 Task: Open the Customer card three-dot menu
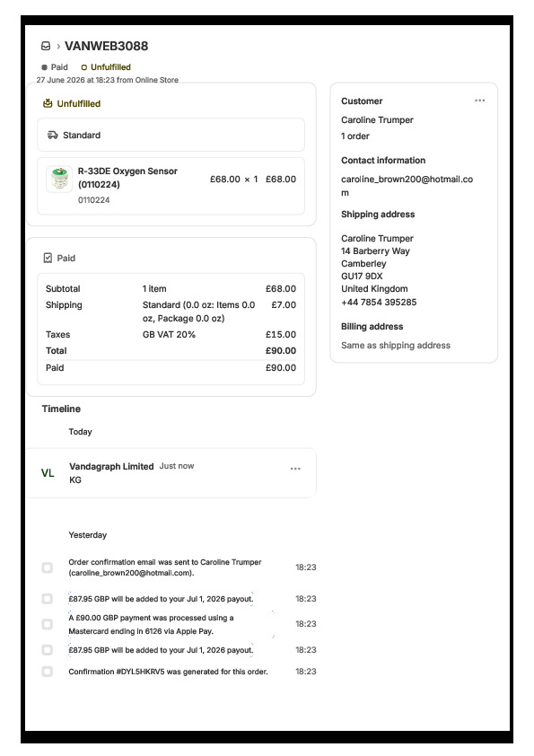(x=479, y=101)
